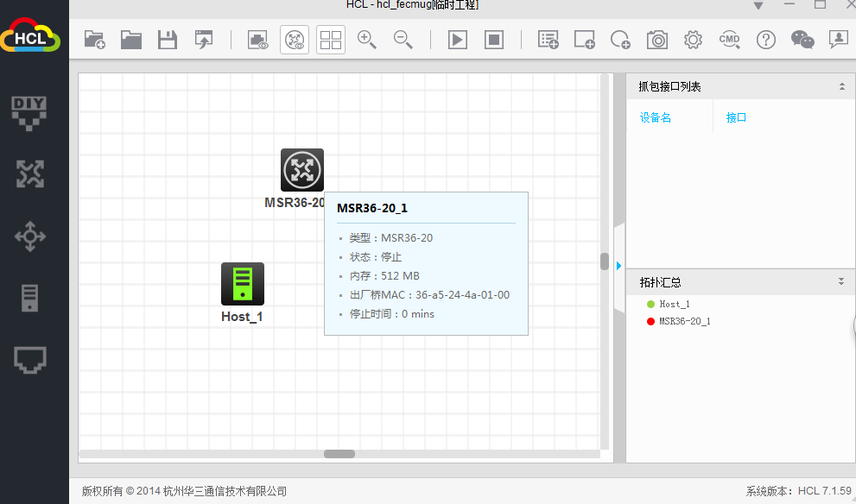
Task: Add a rectangle shape icon
Action: tap(584, 40)
